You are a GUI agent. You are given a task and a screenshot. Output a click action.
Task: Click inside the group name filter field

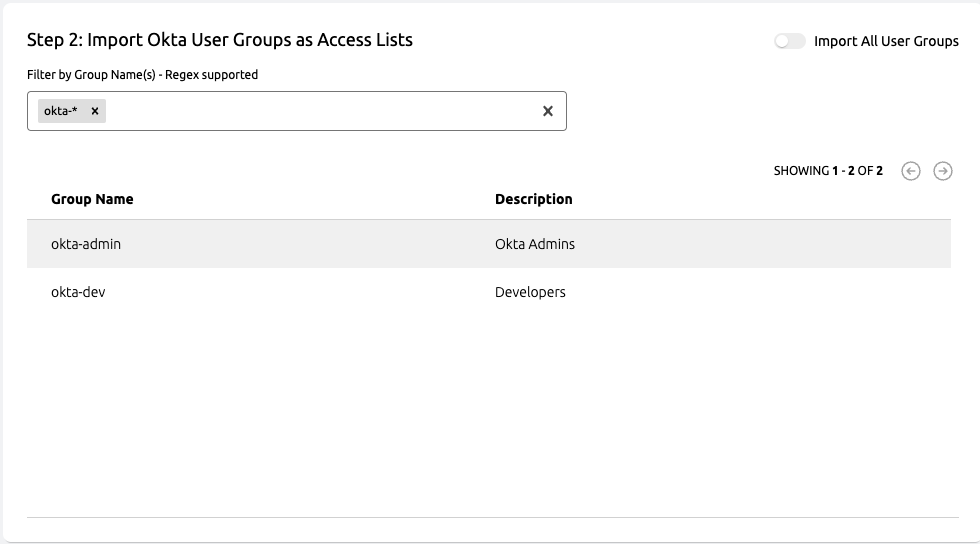[320, 111]
